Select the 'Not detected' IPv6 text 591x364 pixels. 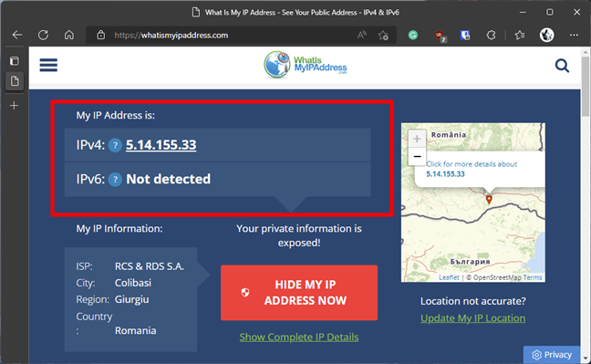tap(168, 179)
